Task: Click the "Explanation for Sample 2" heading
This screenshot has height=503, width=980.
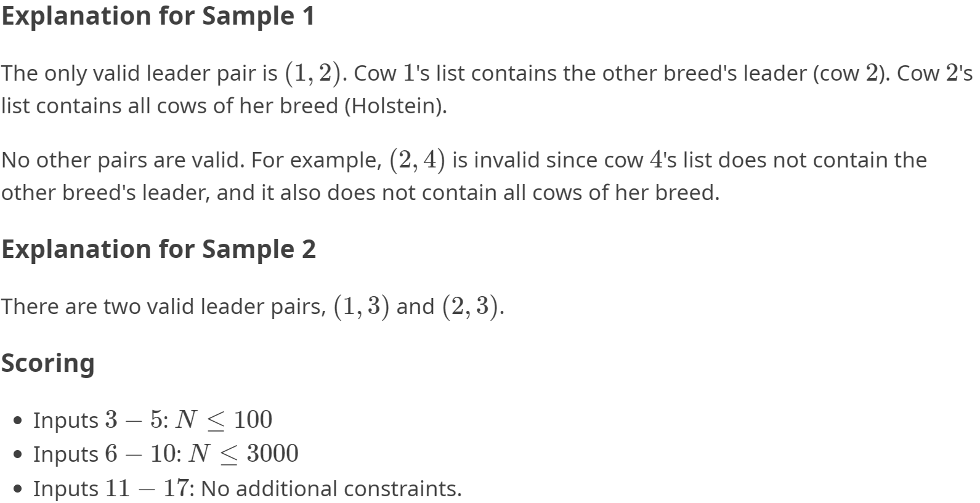Action: point(158,249)
